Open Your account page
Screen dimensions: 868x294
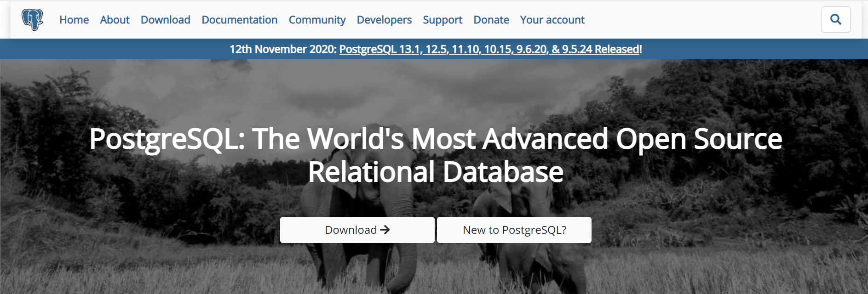(552, 20)
